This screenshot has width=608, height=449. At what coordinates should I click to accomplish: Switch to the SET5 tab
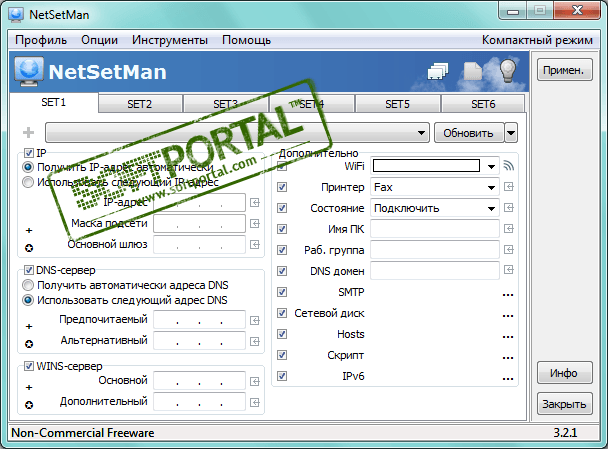pos(397,104)
